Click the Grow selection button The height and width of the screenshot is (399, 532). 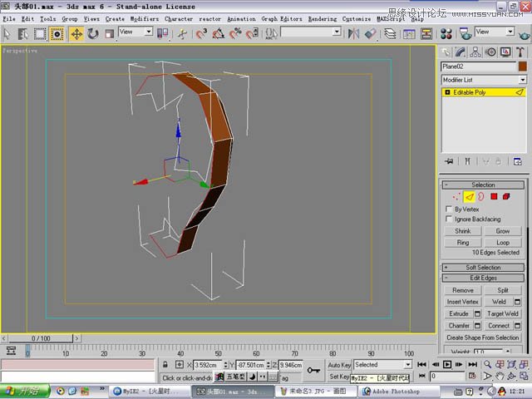tap(502, 231)
